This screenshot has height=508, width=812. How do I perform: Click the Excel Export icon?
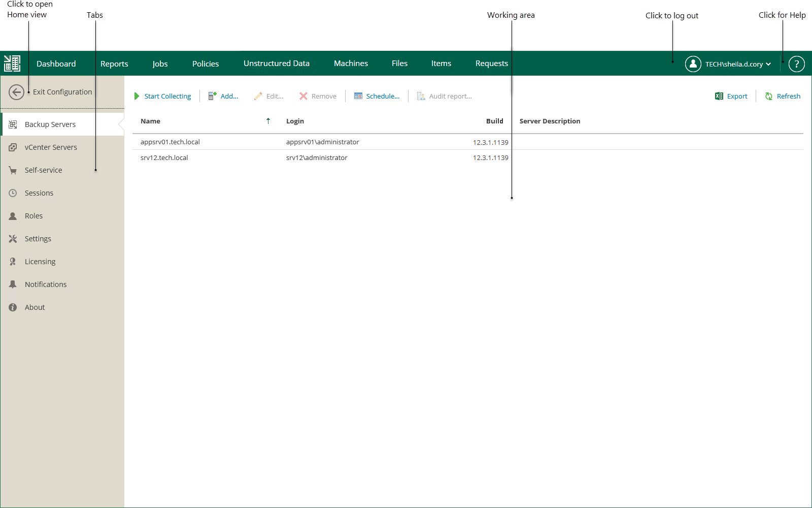pyautogui.click(x=719, y=96)
